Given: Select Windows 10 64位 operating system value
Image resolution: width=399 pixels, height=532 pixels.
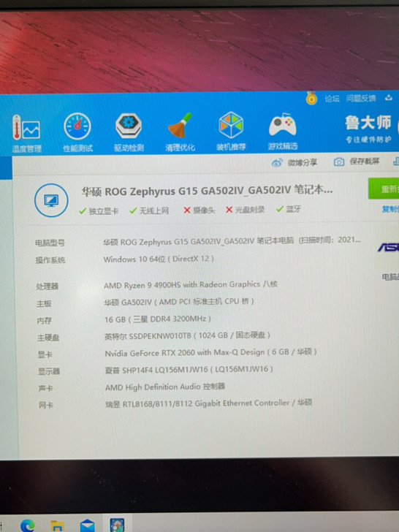Looking at the screenshot, I should (159, 259).
